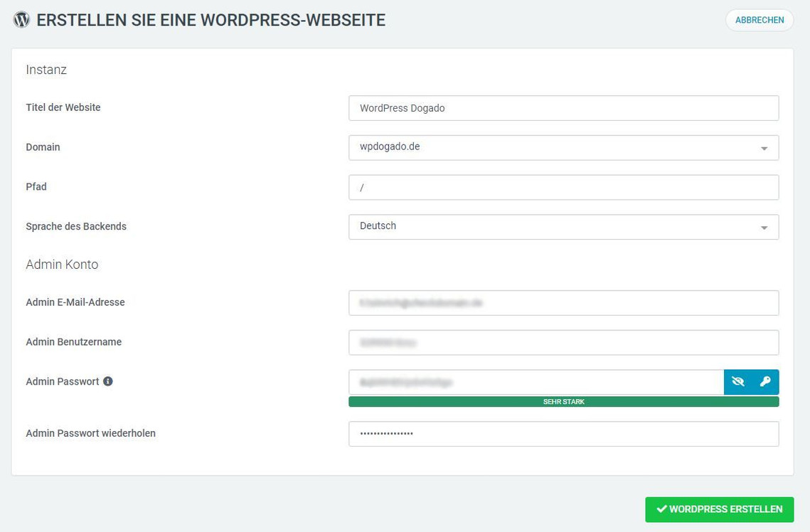This screenshot has height=532, width=810.
Task: Focus the Pfad input field
Action: [564, 188]
